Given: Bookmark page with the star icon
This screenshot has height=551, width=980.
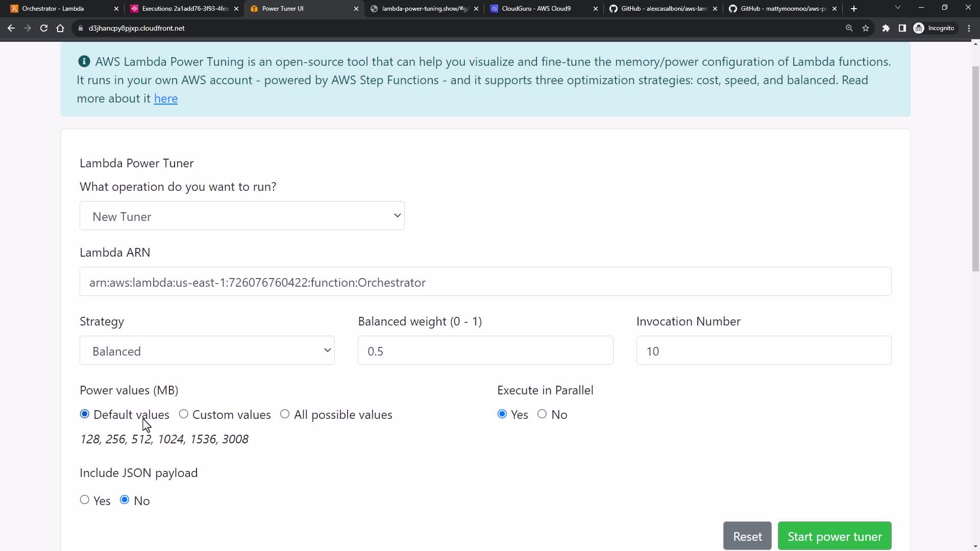Looking at the screenshot, I should (866, 28).
